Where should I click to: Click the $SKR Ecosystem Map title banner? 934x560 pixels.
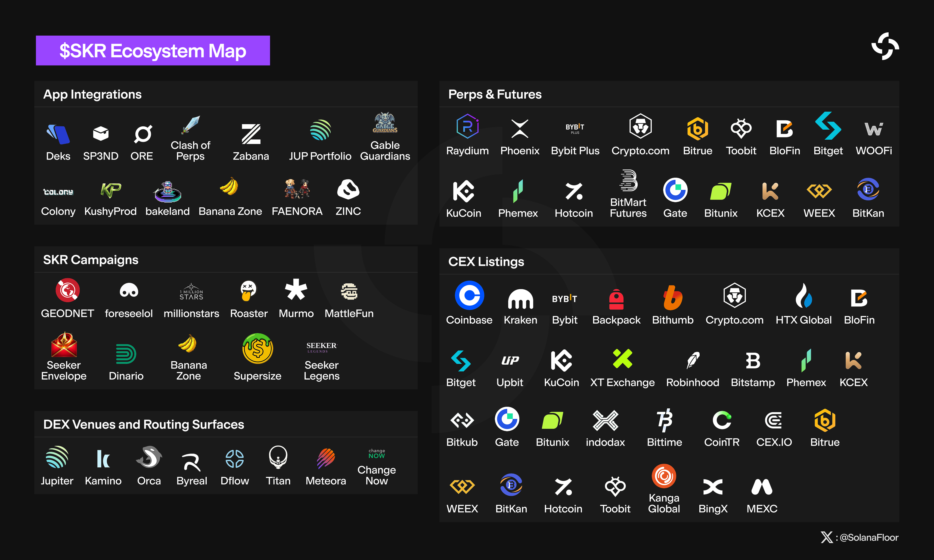click(x=153, y=51)
